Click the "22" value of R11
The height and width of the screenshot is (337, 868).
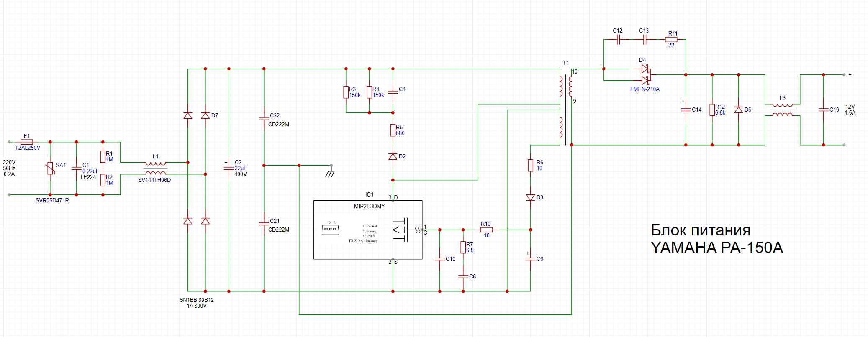(x=671, y=45)
